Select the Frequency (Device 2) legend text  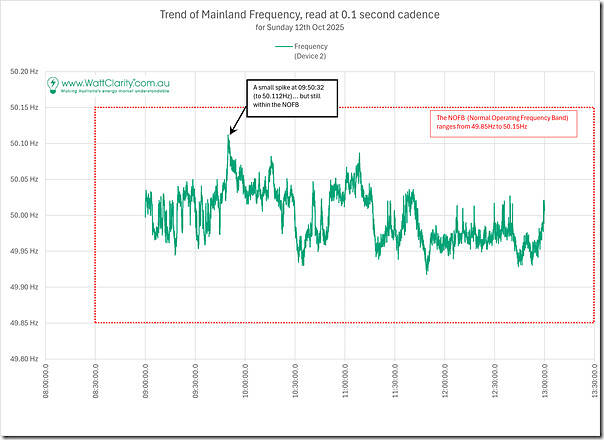(x=310, y=50)
